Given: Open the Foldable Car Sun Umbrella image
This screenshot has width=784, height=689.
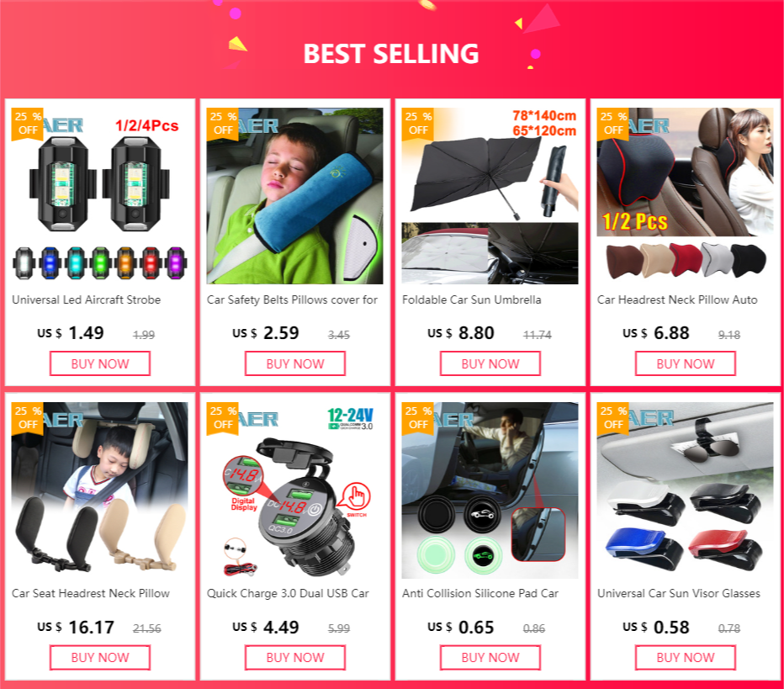Looking at the screenshot, I should pyautogui.click(x=490, y=196).
